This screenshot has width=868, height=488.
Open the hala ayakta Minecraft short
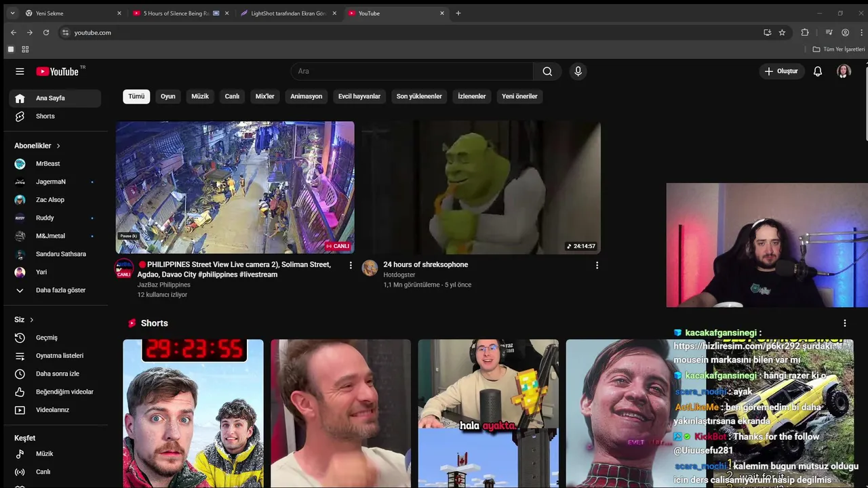click(488, 413)
